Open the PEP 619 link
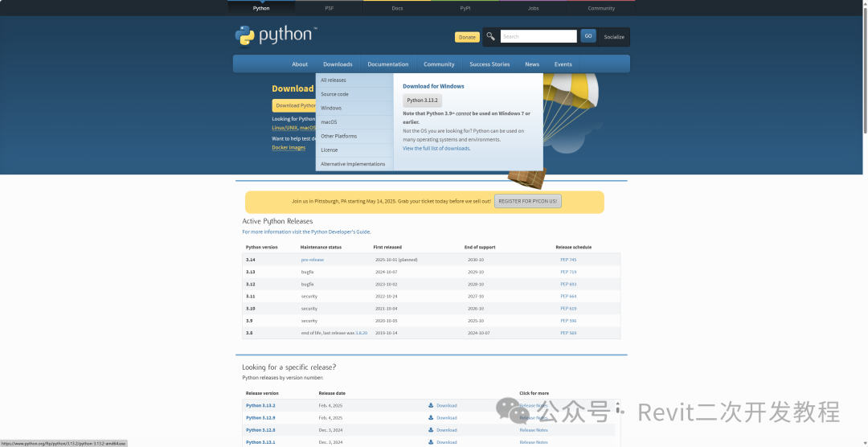Image resolution: width=868 pixels, height=447 pixels. click(568, 309)
